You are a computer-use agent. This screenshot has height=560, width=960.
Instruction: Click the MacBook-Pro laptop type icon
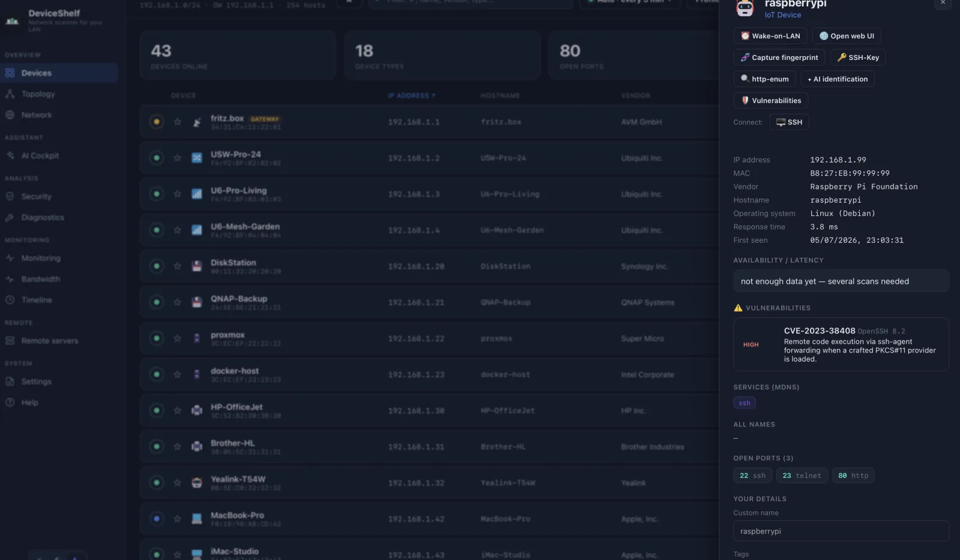[x=197, y=519]
